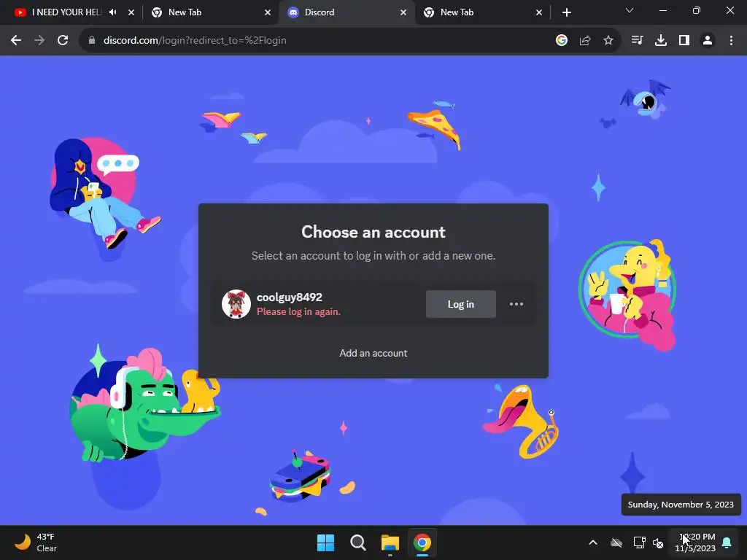Reload the Discord page
Image resolution: width=747 pixels, height=560 pixels.
[63, 41]
